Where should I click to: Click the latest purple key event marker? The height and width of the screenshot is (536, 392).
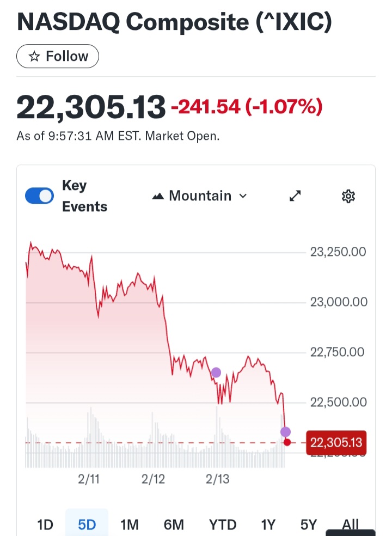tap(285, 432)
